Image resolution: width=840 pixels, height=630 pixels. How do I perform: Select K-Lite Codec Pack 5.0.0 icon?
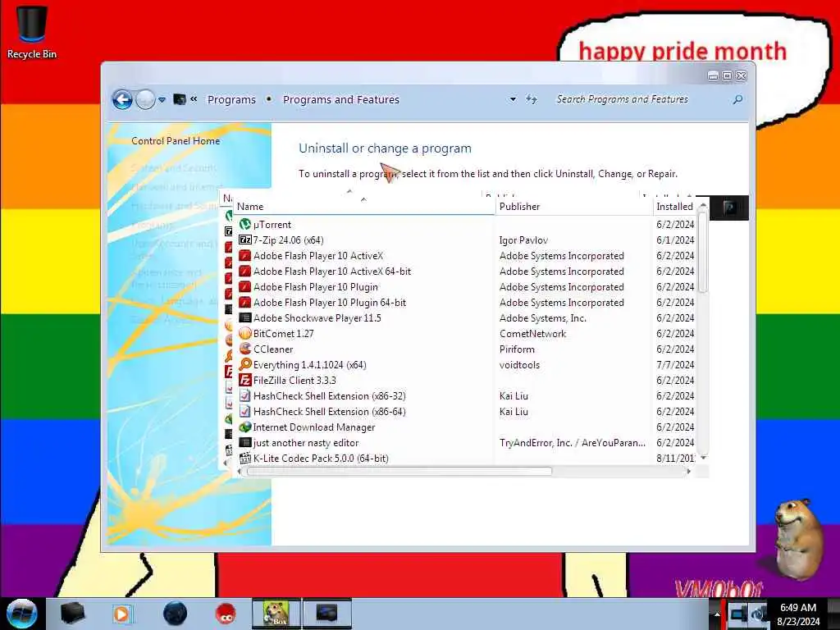(245, 458)
